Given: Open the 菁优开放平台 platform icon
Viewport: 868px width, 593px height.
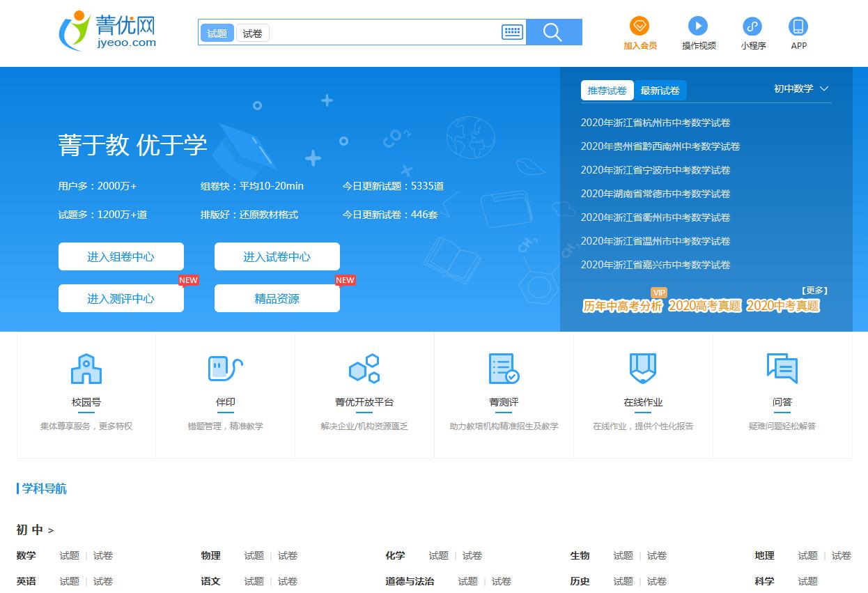Looking at the screenshot, I should [364, 368].
